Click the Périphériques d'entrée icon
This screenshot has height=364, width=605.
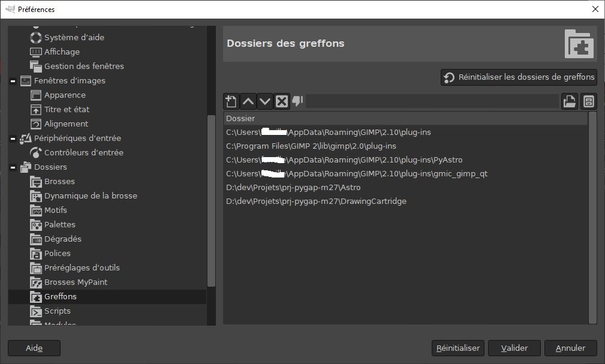point(25,138)
